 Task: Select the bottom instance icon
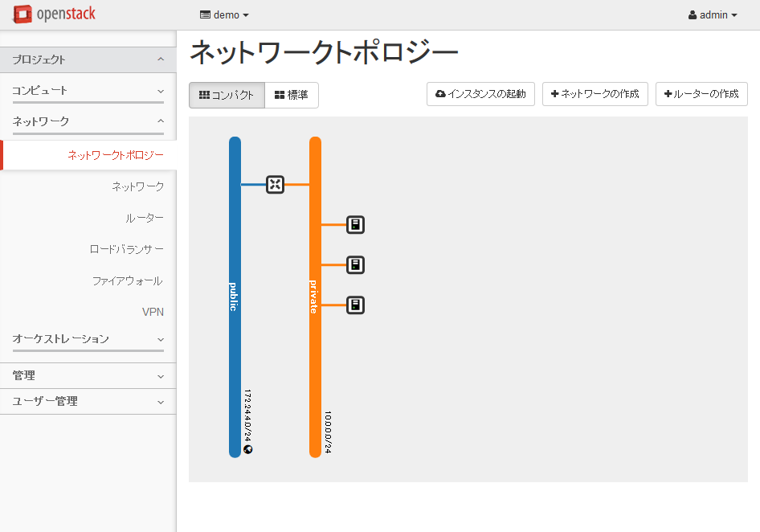point(355,305)
